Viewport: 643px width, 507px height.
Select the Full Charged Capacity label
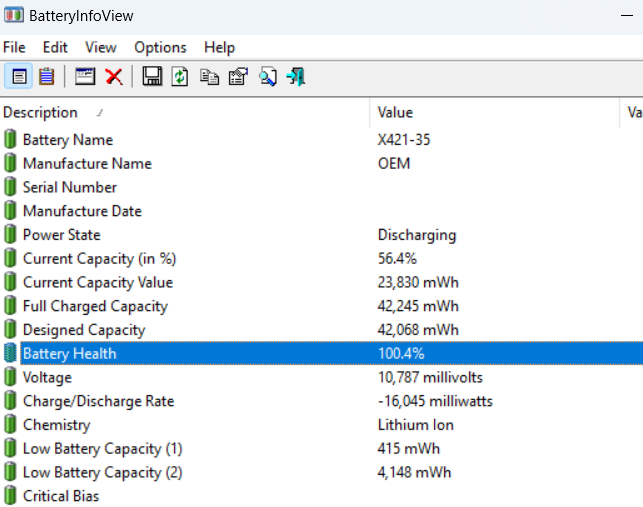click(95, 307)
